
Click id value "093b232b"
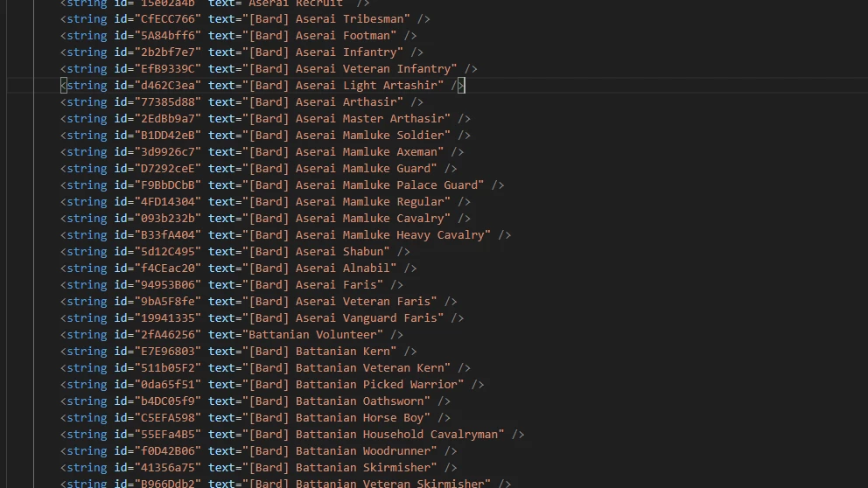pos(168,218)
